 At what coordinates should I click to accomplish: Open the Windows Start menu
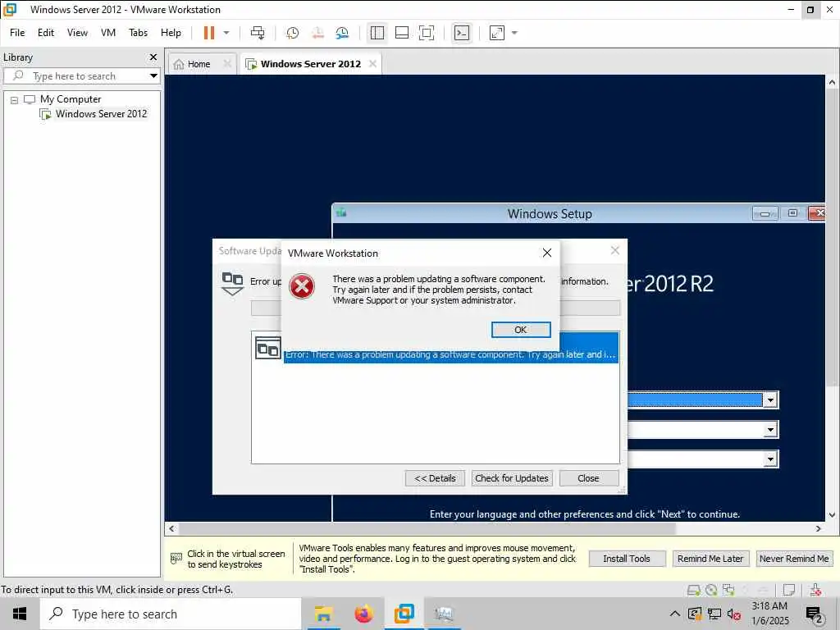point(20,614)
